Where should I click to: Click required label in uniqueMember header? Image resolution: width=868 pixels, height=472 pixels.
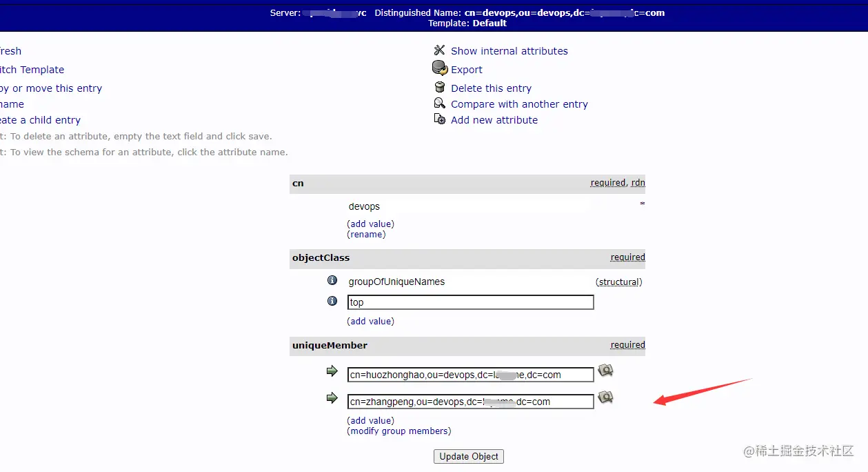click(x=627, y=345)
